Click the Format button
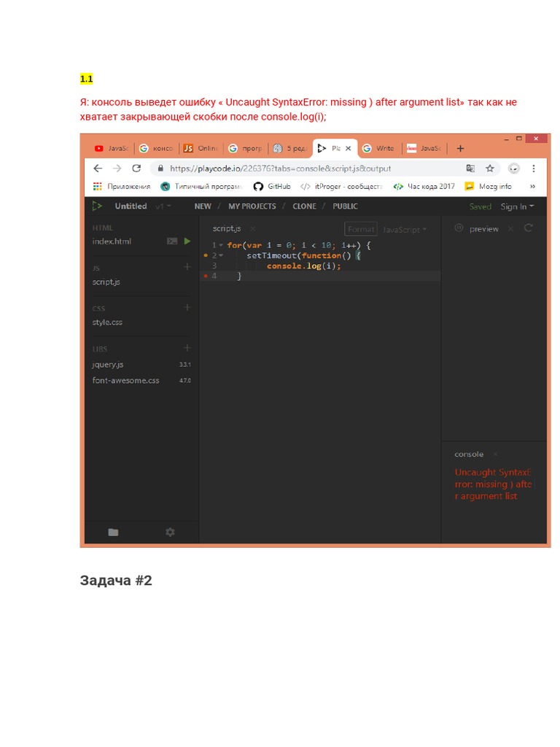This screenshot has width=560, height=747. 360,229
